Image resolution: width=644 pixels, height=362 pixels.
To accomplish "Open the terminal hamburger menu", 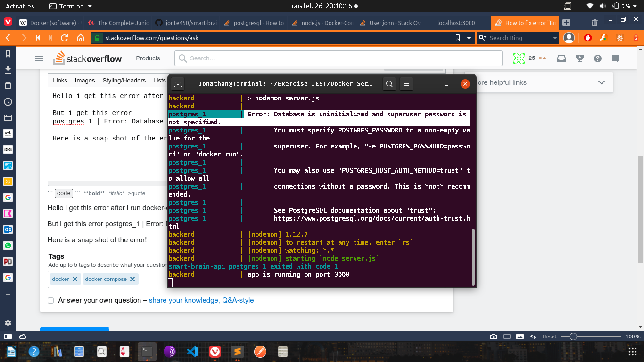I will click(407, 84).
